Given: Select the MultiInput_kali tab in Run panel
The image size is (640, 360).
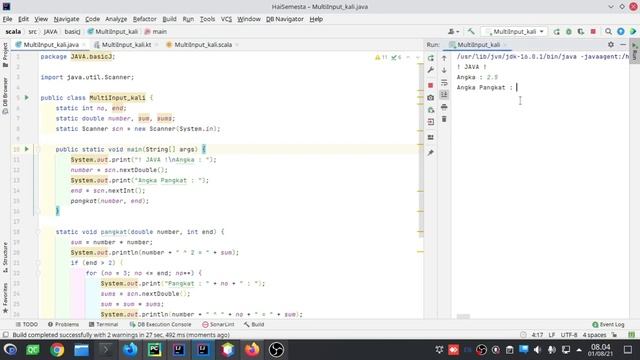Looking at the screenshot, I should [478, 44].
